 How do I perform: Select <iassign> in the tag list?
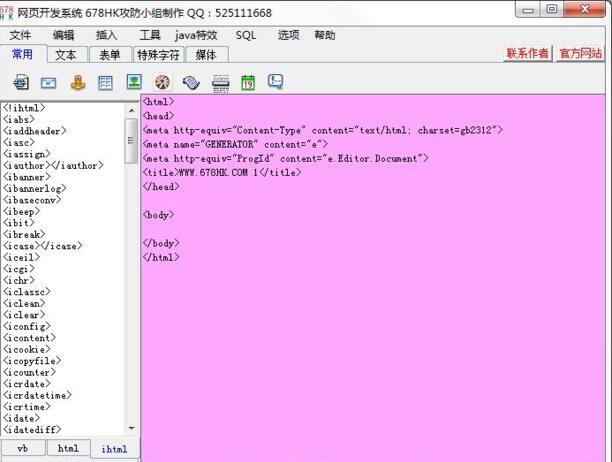click(x=27, y=154)
